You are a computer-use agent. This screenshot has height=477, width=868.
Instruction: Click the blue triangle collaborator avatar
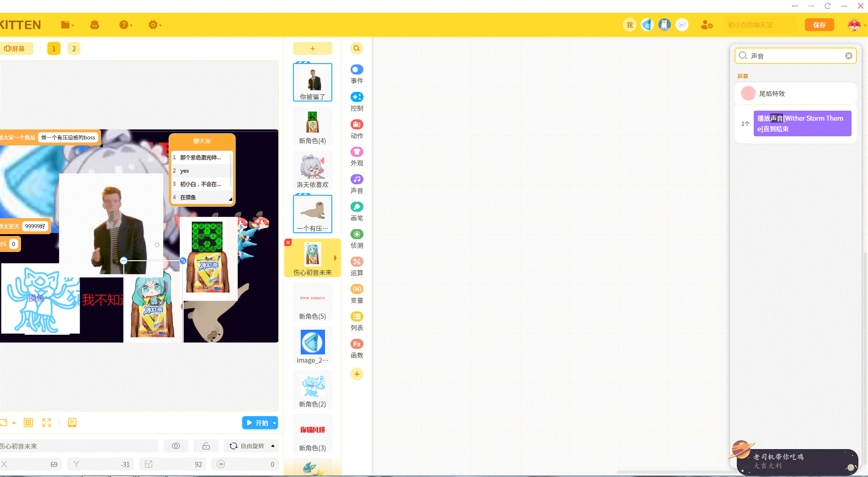tap(647, 25)
